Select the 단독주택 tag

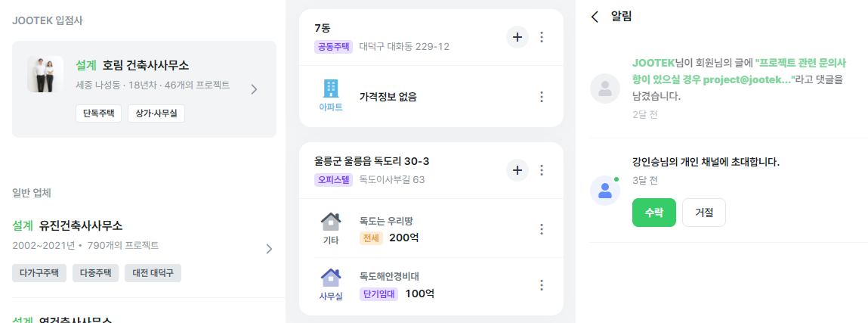point(98,113)
